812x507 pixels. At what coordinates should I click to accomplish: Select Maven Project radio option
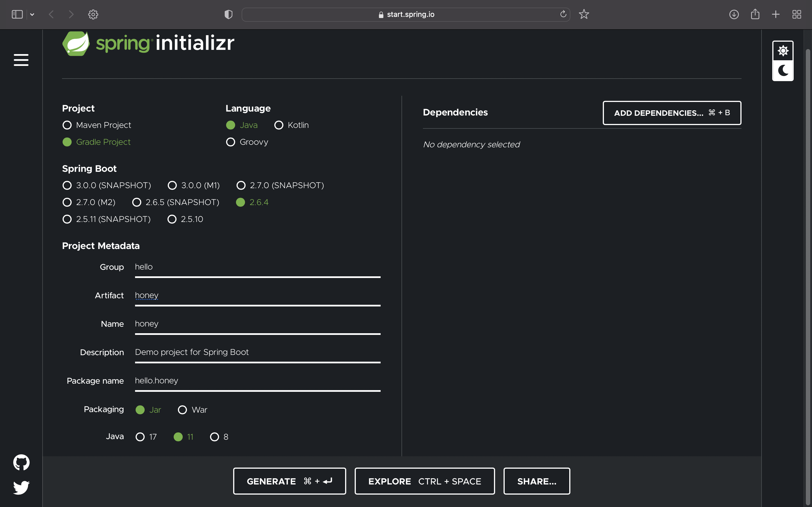(x=67, y=125)
